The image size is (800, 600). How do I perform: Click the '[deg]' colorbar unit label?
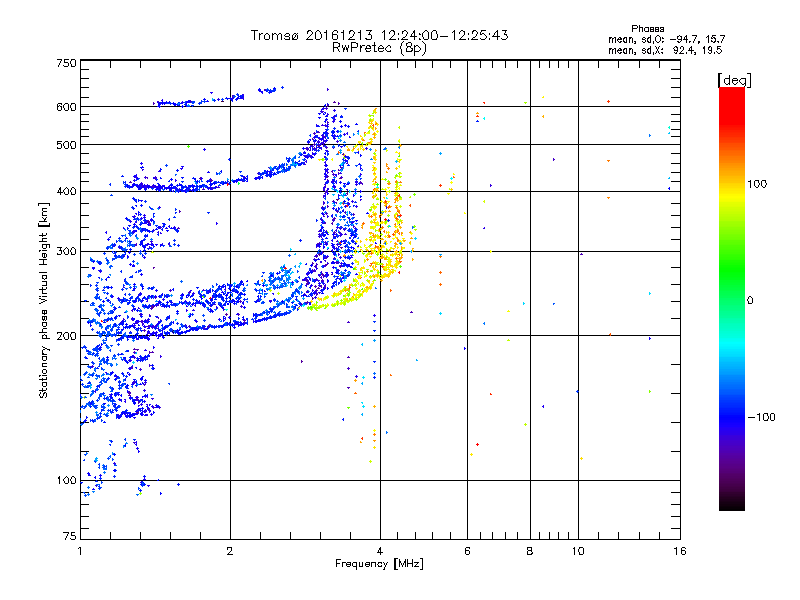pyautogui.click(x=734, y=80)
